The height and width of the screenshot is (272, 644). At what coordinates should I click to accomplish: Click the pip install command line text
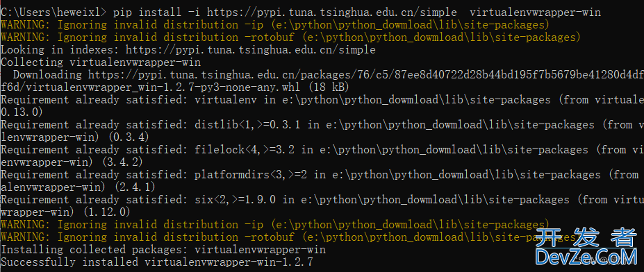(356, 12)
